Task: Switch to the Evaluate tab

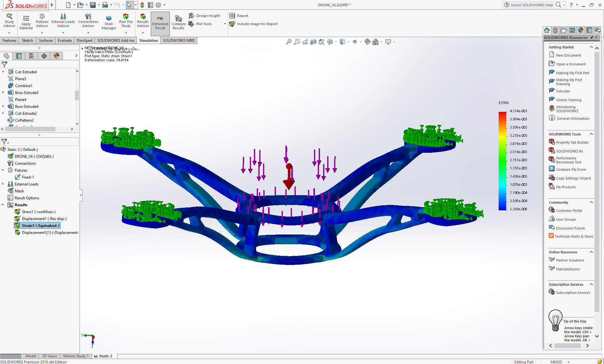Action: coord(64,41)
